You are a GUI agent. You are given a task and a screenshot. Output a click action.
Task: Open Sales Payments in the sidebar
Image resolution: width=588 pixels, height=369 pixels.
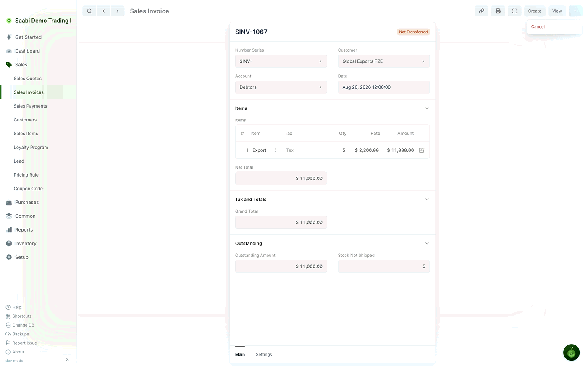[30, 106]
